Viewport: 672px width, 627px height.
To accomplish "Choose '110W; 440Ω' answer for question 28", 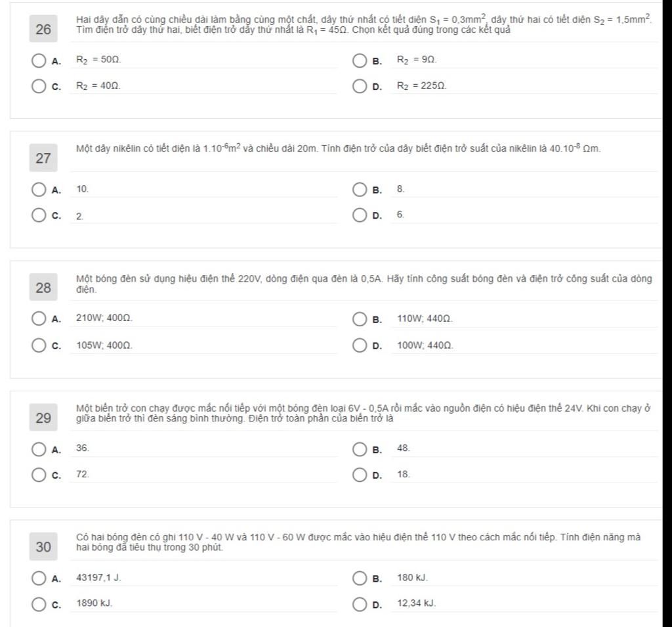I will [x=360, y=319].
